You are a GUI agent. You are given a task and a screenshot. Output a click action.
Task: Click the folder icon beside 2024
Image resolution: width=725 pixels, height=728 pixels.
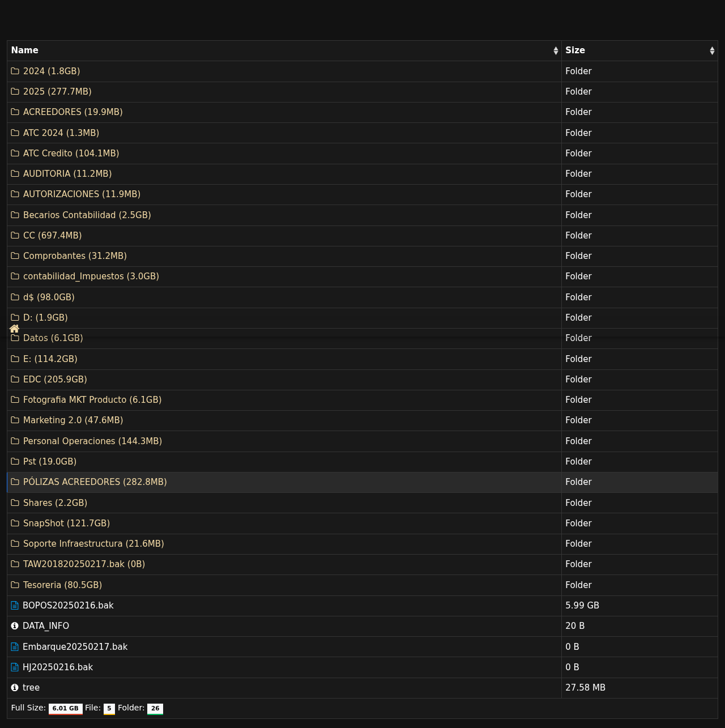click(x=15, y=71)
